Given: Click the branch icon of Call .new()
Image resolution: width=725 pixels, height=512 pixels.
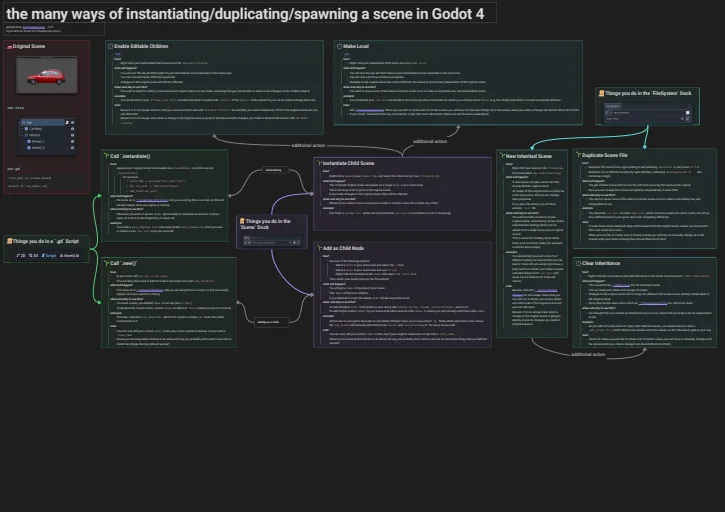Looking at the screenshot, I should tap(106, 263).
